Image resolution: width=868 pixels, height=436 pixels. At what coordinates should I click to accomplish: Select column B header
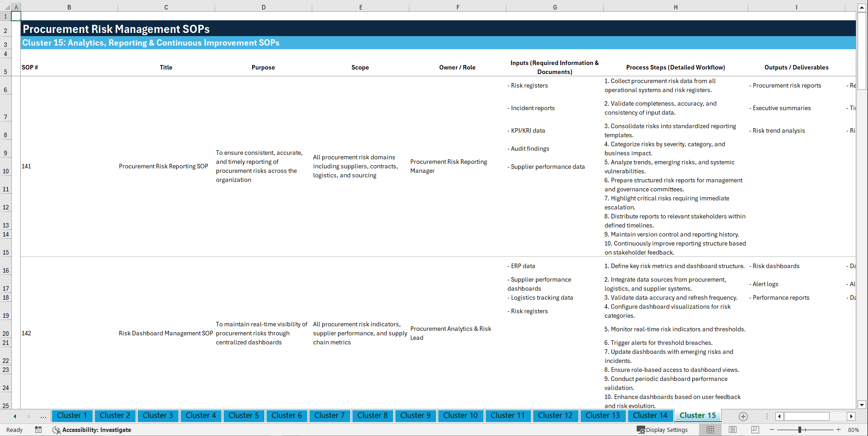[69, 7]
